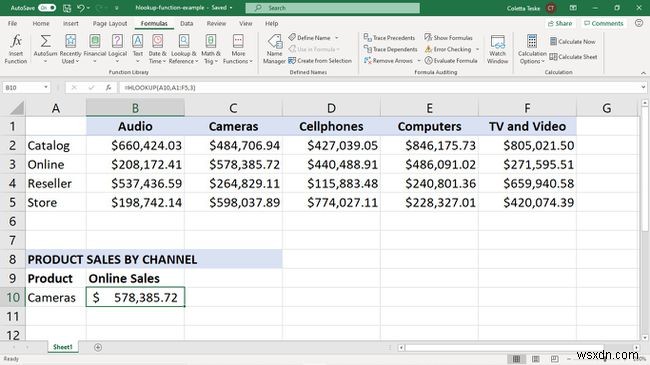The width and height of the screenshot is (650, 365).
Task: Select the Cameras header cell C1
Action: (233, 126)
